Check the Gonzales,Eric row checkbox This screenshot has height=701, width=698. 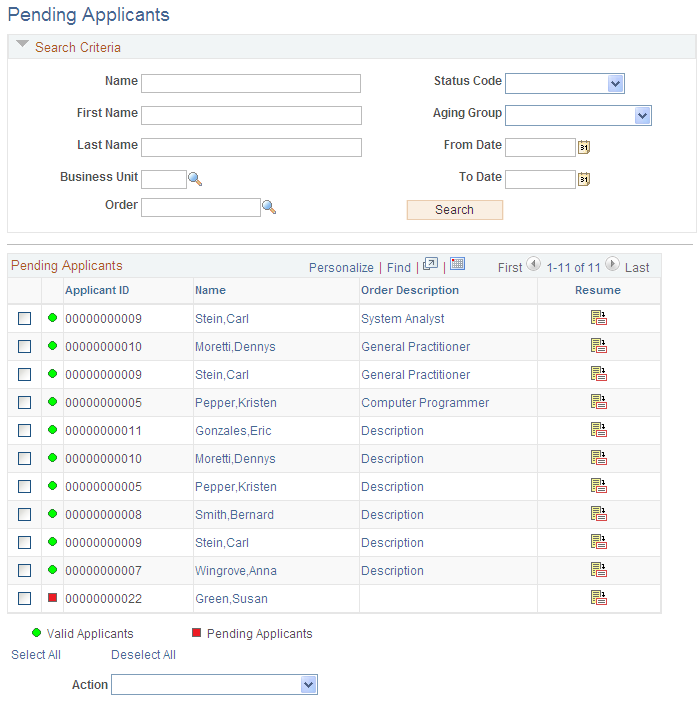click(x=24, y=431)
